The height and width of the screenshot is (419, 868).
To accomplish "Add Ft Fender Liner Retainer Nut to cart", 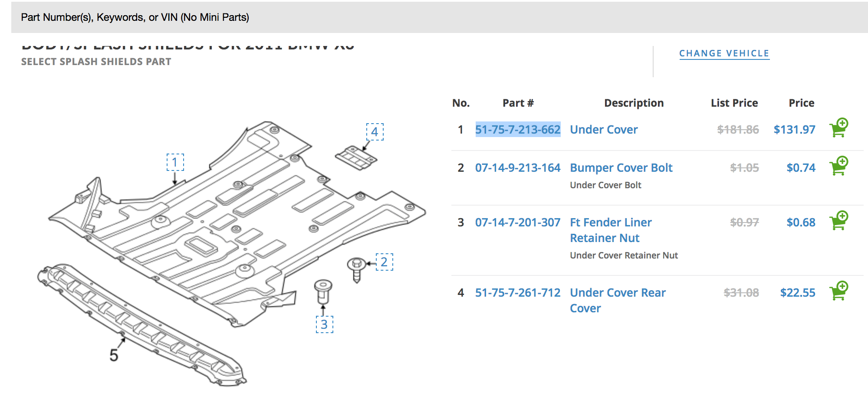I will 838,220.
